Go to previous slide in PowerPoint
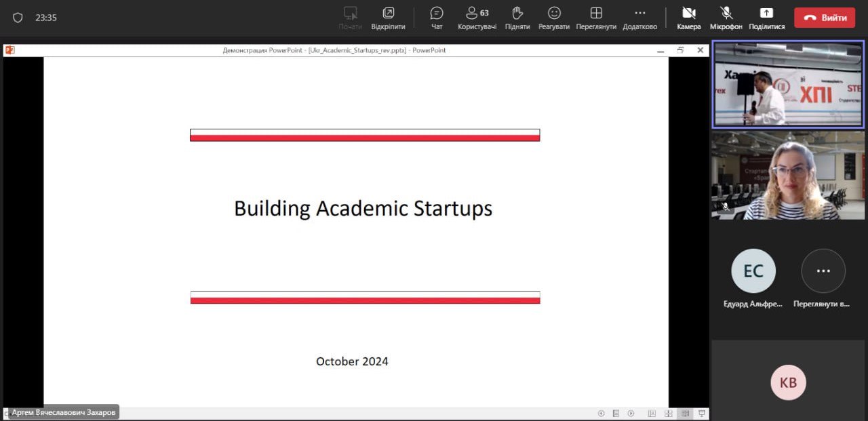The height and width of the screenshot is (421, 868). 601,414
